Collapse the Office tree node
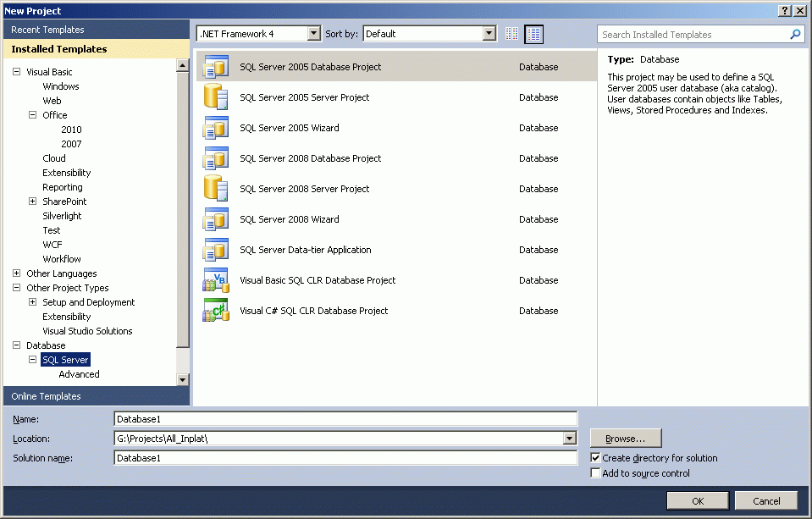Screen dimensions: 812x519 [33, 114]
